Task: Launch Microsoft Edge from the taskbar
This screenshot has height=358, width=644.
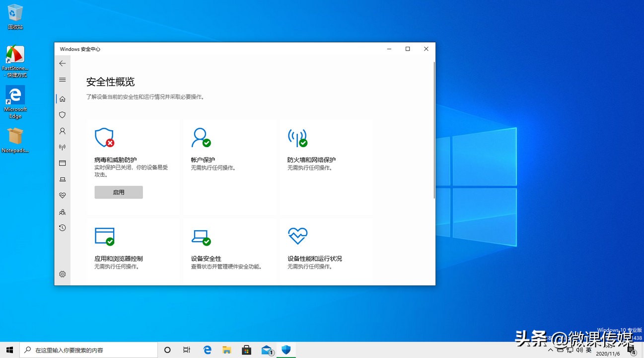Action: (207, 350)
